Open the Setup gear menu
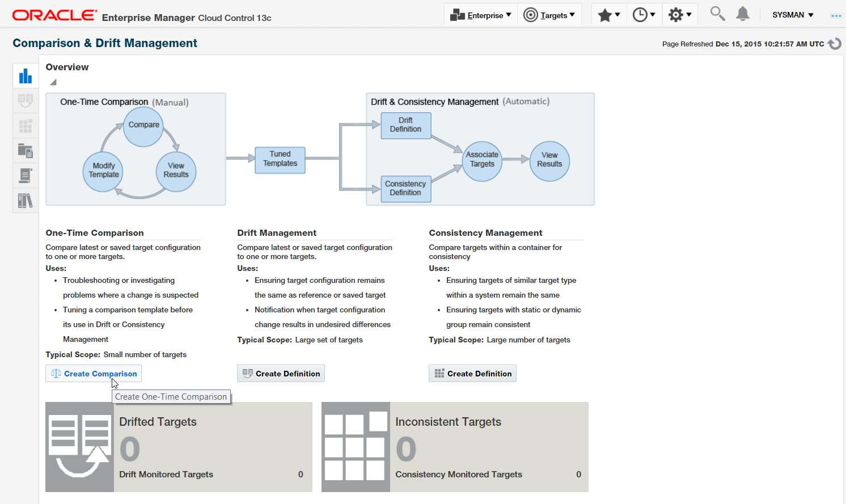The image size is (846, 504). click(x=679, y=15)
